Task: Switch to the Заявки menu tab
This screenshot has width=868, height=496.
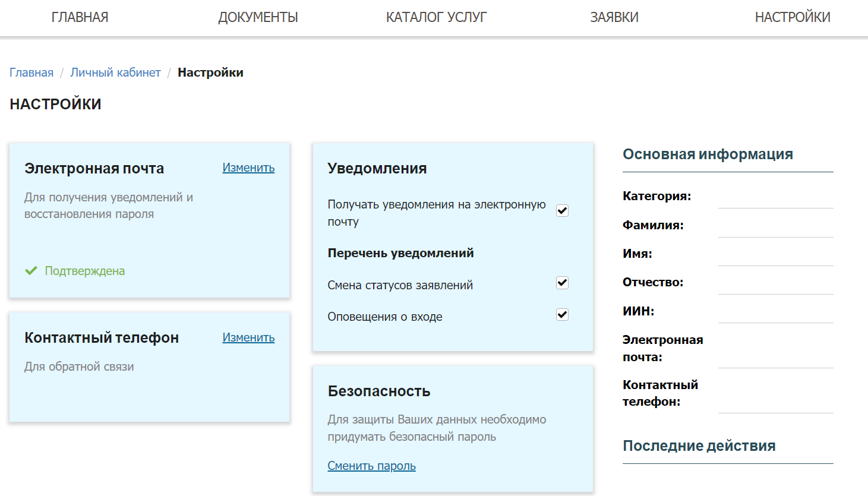Action: pos(614,17)
